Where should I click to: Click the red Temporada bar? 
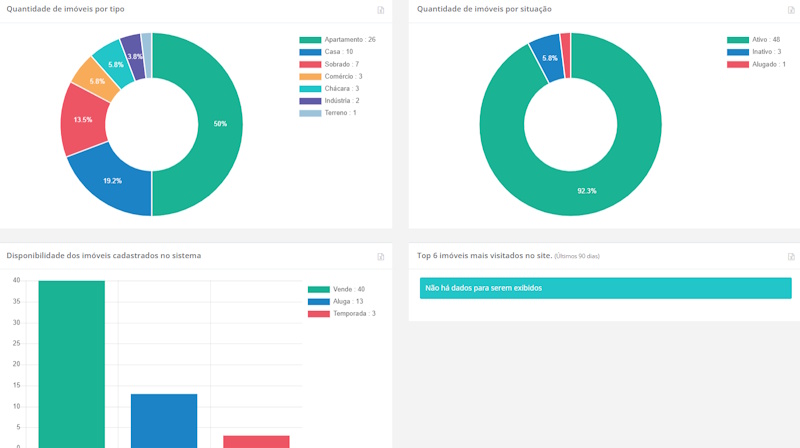click(x=256, y=442)
